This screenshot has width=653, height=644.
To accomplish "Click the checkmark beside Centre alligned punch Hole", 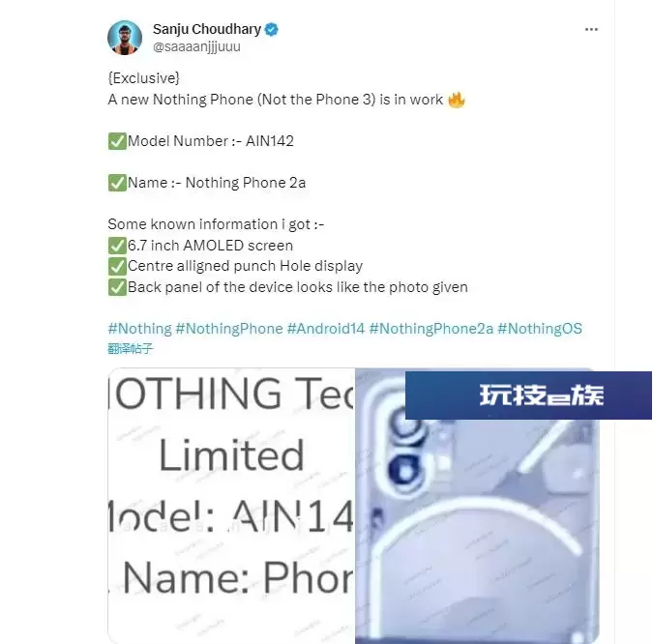I will click(117, 267).
